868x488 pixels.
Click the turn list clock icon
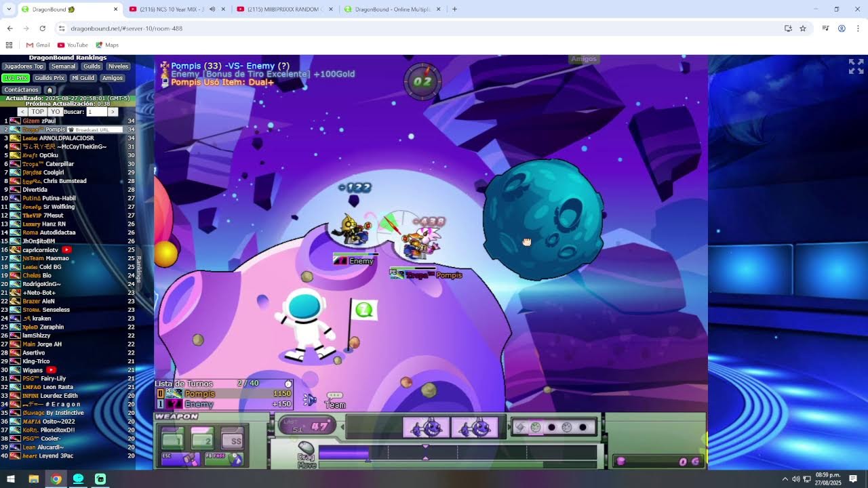click(x=288, y=384)
